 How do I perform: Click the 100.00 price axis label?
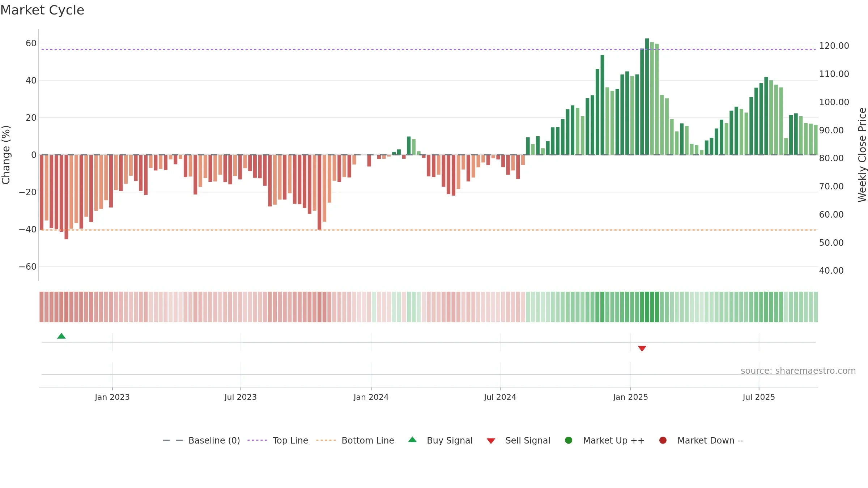[834, 102]
